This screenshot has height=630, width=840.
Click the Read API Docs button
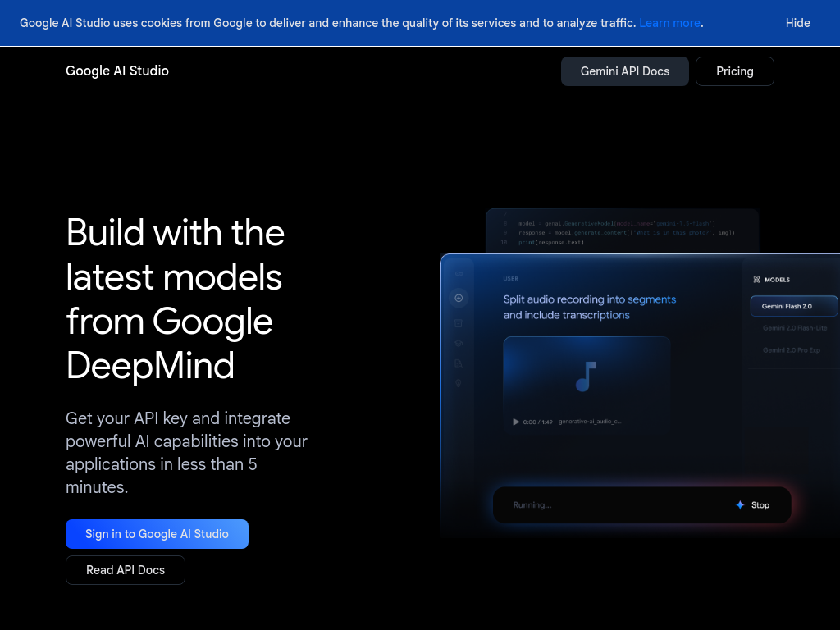click(126, 570)
